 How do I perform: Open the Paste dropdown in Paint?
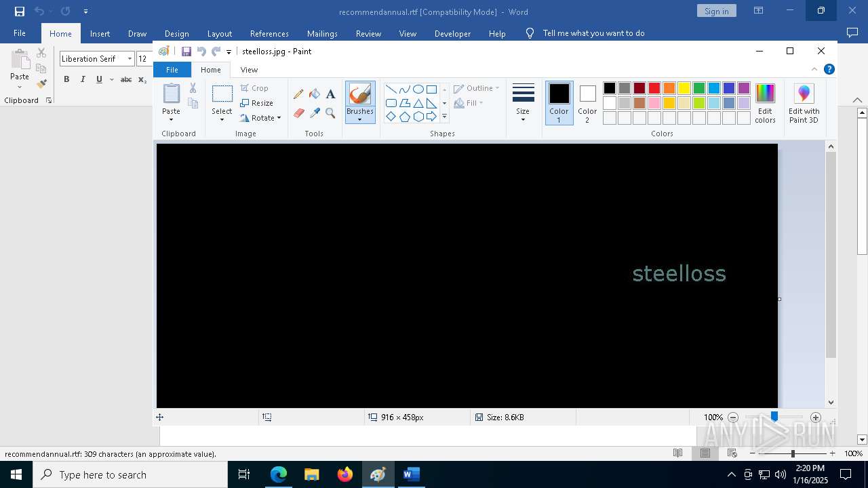click(171, 116)
